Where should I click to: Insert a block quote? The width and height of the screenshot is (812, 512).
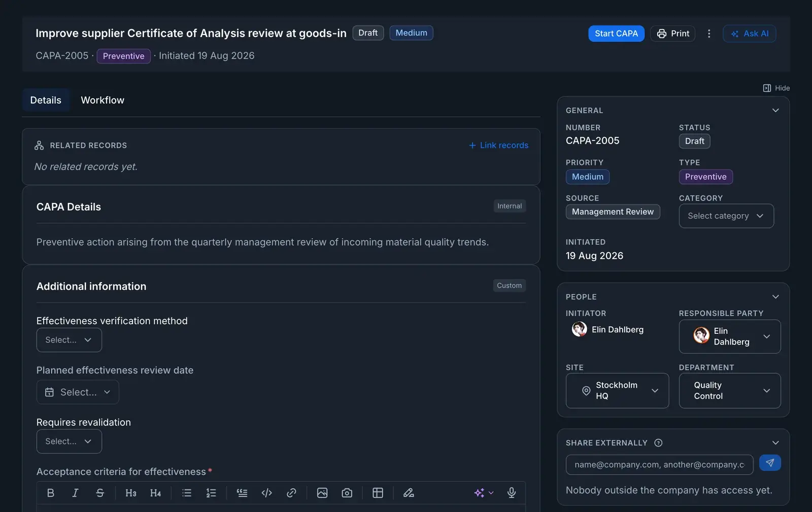coord(242,493)
